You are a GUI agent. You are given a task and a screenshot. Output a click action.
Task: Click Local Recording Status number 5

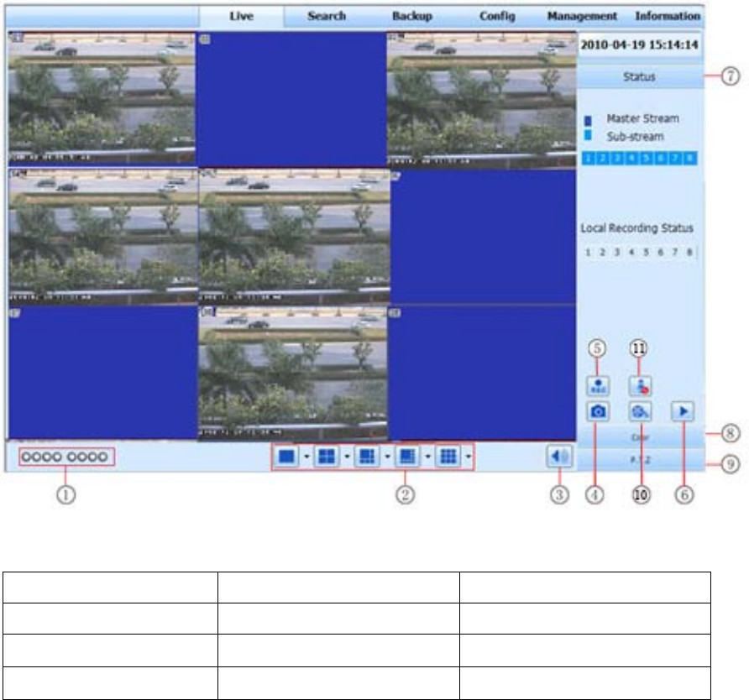646,252
